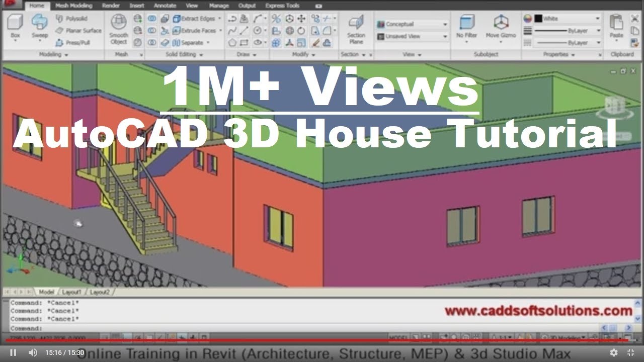Activate the Press/Pull tool
The height and width of the screenshot is (362, 644).
pyautogui.click(x=72, y=43)
